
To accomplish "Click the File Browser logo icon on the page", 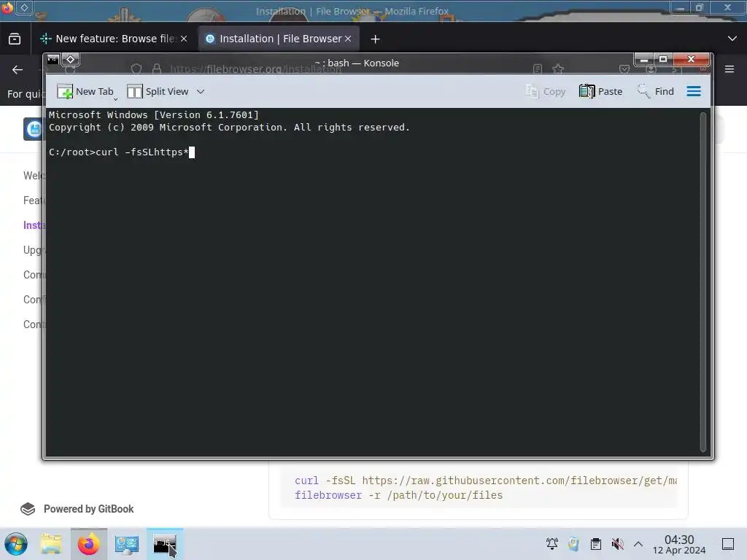I will 32,129.
